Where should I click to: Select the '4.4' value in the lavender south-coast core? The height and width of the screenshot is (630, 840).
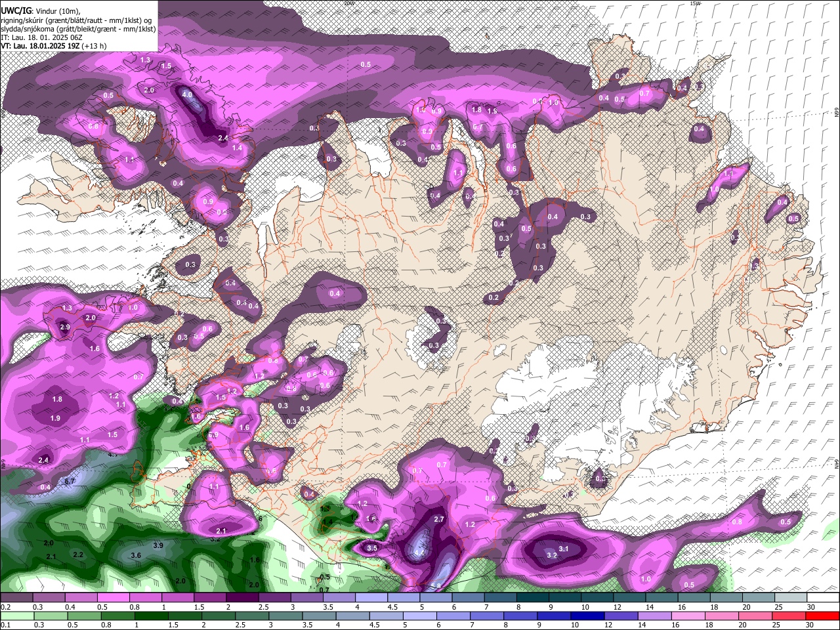[419, 553]
